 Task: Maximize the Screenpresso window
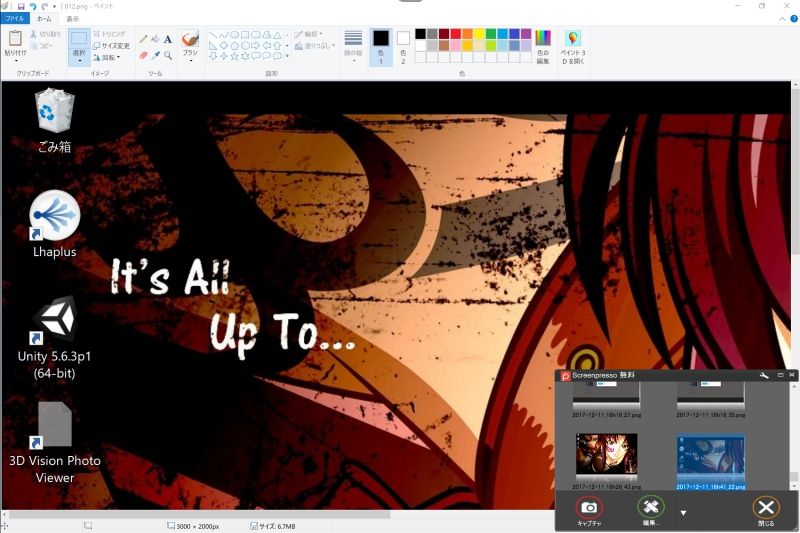(x=781, y=375)
